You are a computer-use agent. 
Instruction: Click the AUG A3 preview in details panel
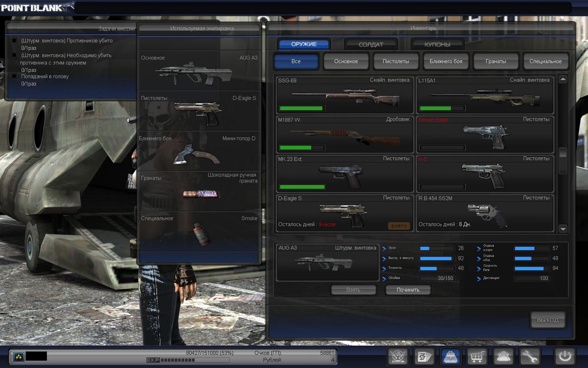(x=327, y=263)
